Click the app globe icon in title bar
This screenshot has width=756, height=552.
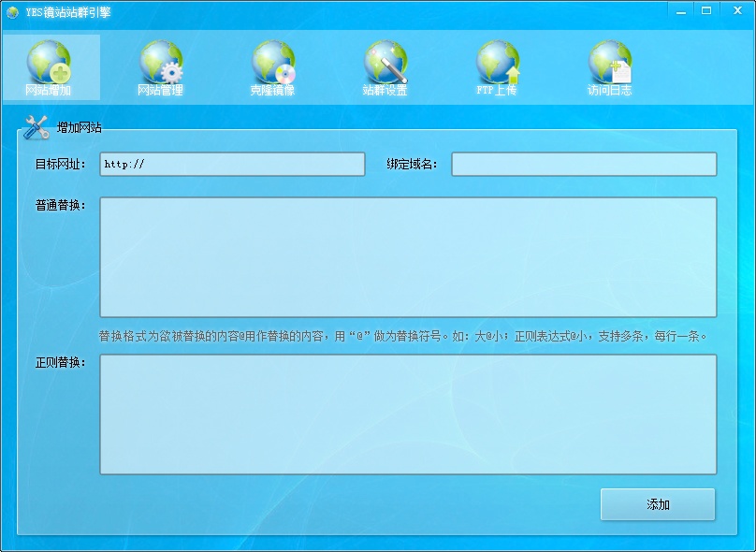click(x=12, y=12)
